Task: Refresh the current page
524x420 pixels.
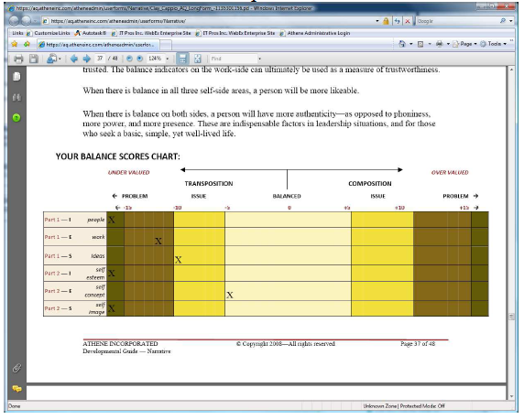Action: (397, 21)
